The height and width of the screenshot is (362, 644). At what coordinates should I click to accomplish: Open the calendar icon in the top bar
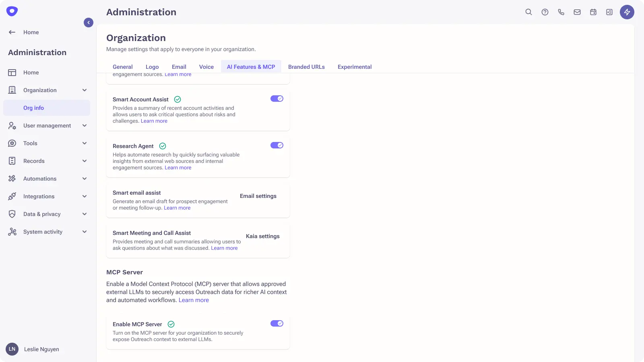point(593,12)
